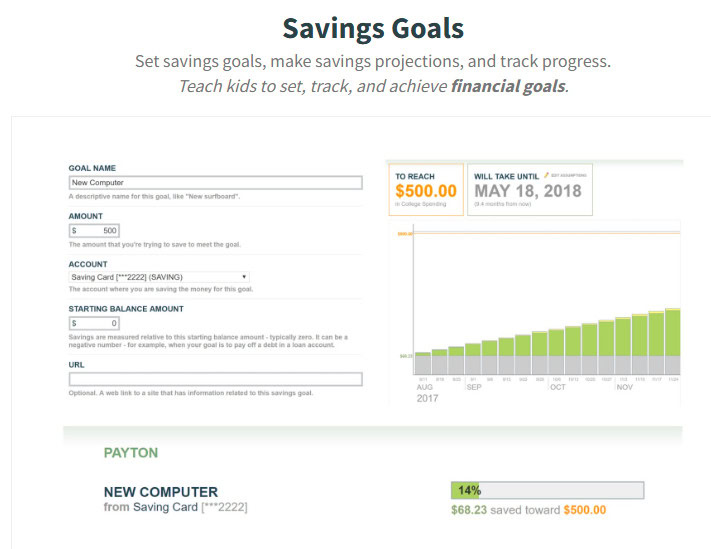Click the To Reach $500.00 box
Viewport: 711px width, 549px height.
point(426,189)
